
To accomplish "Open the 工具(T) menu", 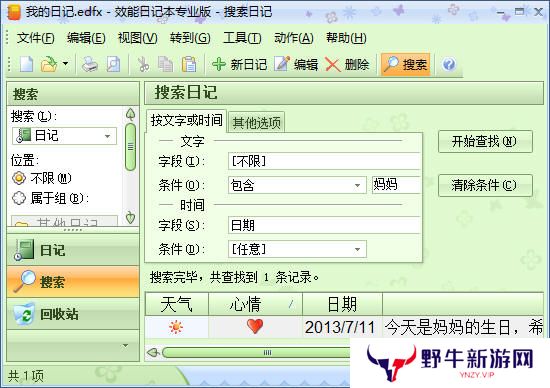I will (x=242, y=38).
